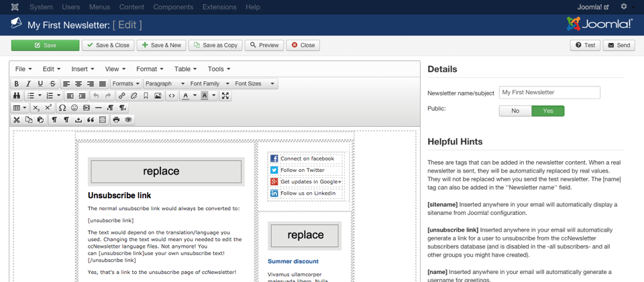The image size is (644, 282).
Task: Toggle bold formatting
Action: [17, 84]
